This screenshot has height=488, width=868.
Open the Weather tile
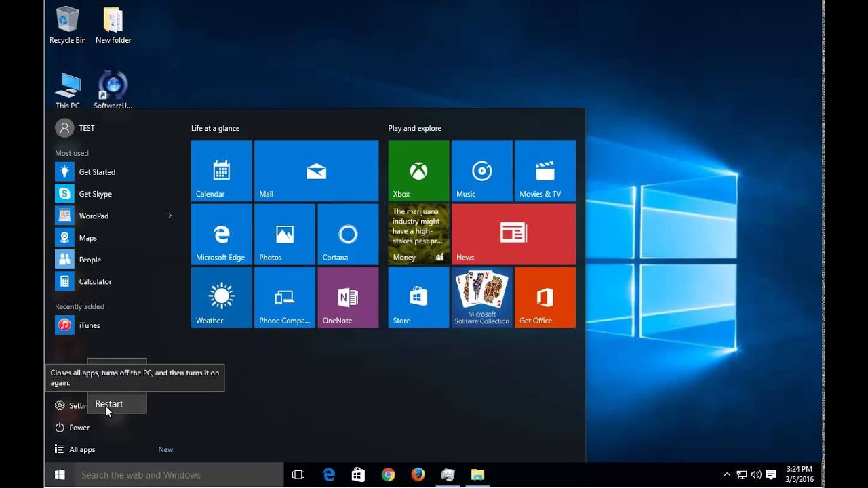[x=221, y=298]
